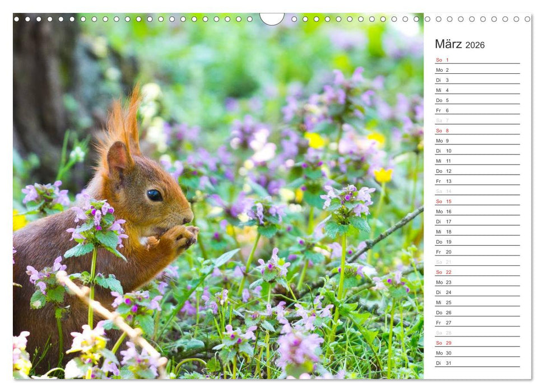Image resolution: width=544 pixels, height=392 pixels.
Task: Click the hanging hole at the top center
Action: pos(271,16)
